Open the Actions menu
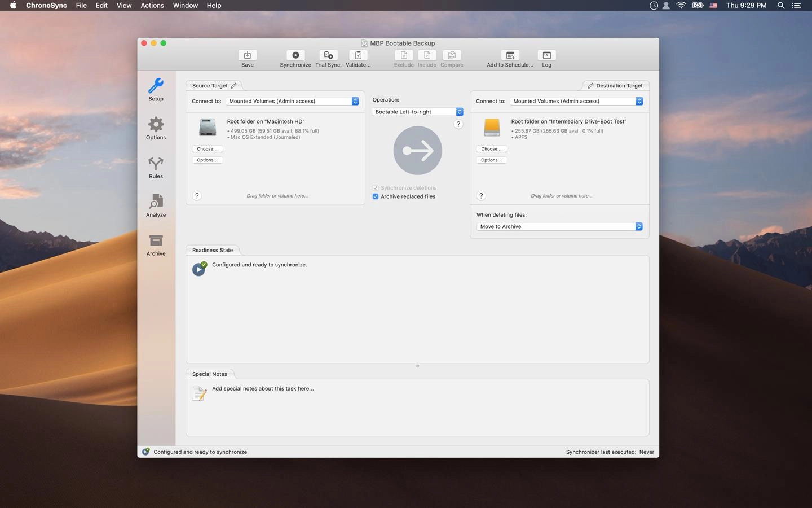Image resolution: width=812 pixels, height=508 pixels. pyautogui.click(x=152, y=6)
